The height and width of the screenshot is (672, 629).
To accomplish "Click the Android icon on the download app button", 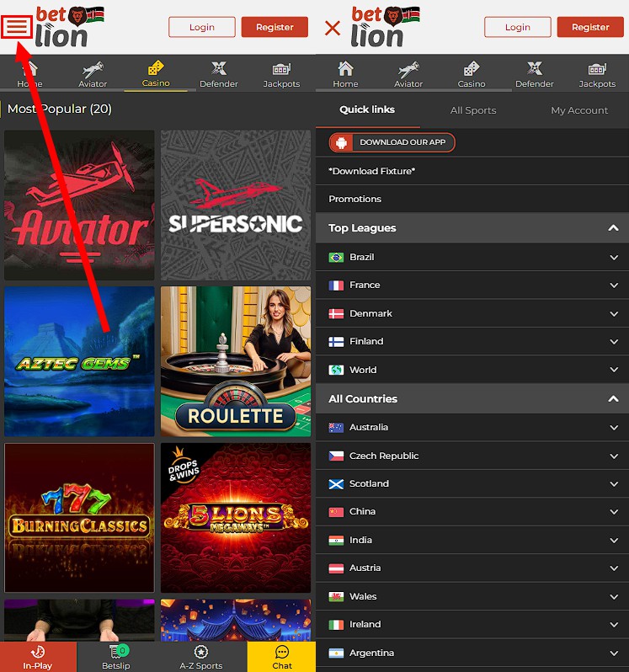I will coord(342,142).
